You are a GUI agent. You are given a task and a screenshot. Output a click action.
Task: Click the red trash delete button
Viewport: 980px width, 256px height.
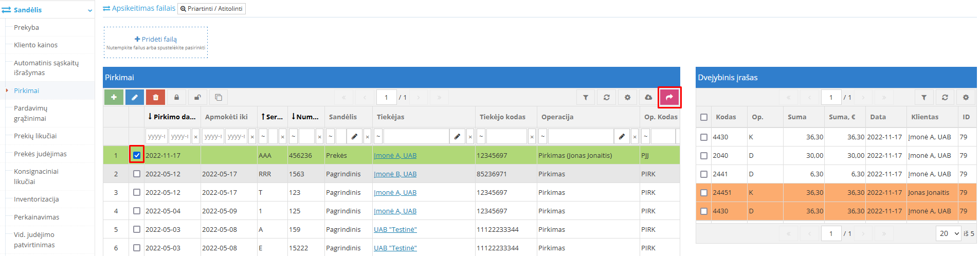155,97
